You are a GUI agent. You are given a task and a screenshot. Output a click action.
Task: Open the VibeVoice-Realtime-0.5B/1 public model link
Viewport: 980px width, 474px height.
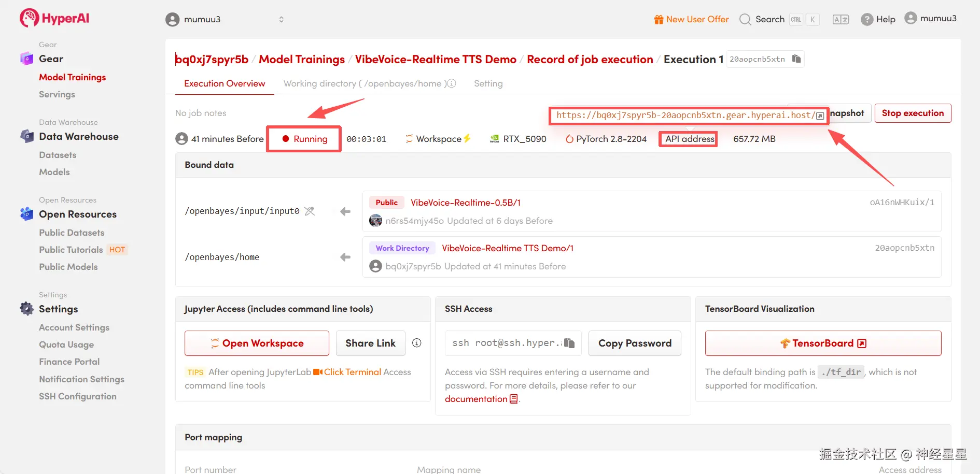pos(466,203)
